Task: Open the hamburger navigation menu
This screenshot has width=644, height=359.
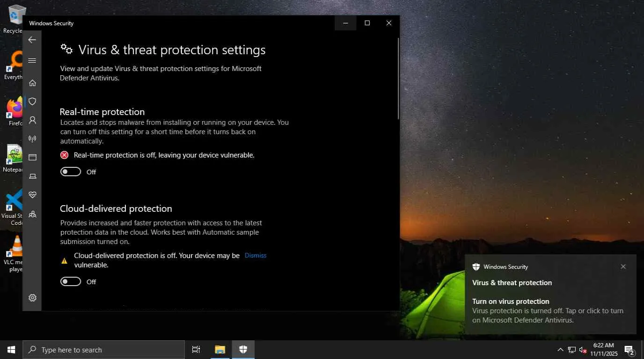Action: coord(32,60)
